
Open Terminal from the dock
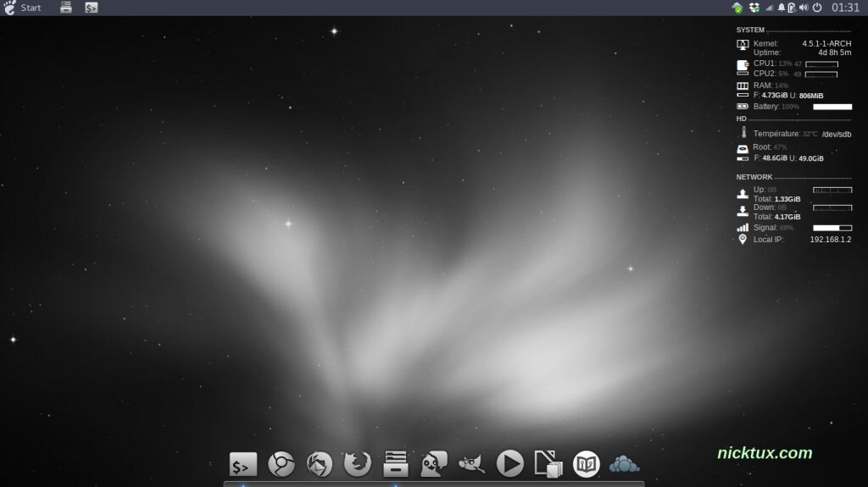(242, 464)
